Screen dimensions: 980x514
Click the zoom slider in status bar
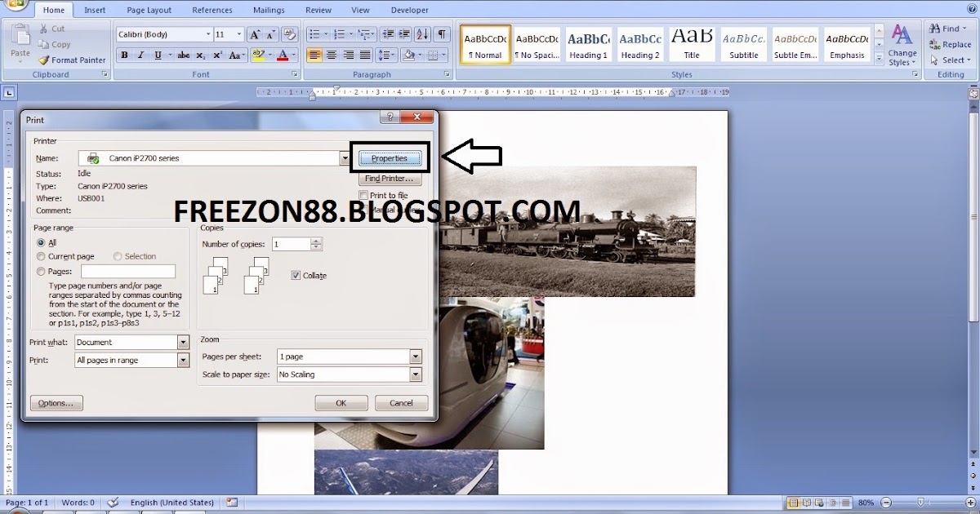(x=920, y=503)
